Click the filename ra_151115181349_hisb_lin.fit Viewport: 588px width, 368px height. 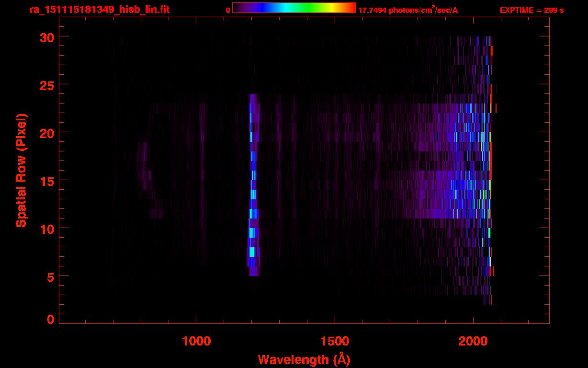[x=99, y=10]
